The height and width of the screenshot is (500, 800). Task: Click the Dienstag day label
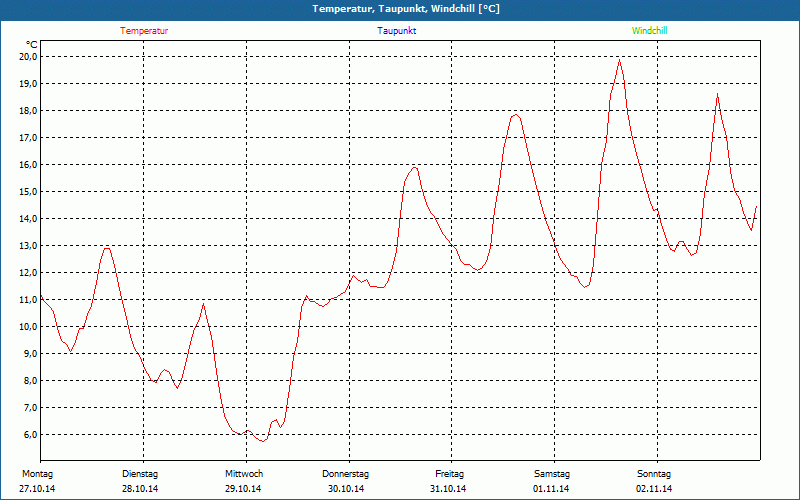coord(140,474)
